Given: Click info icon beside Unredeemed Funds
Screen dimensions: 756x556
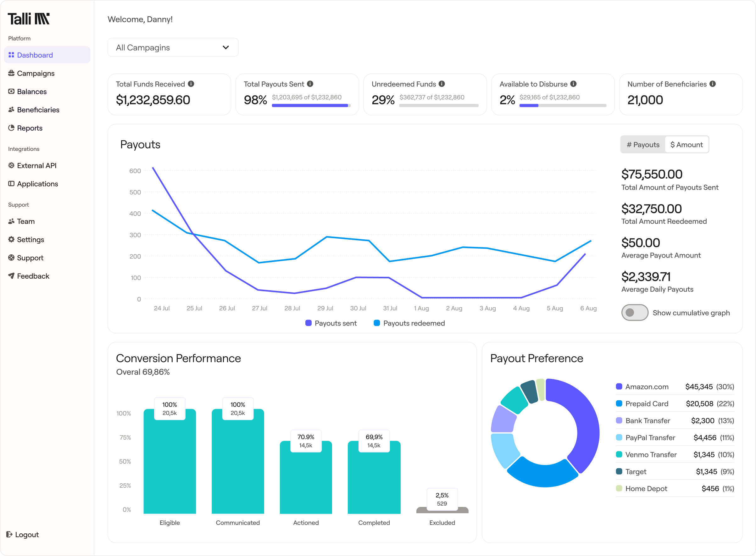Looking at the screenshot, I should [x=442, y=84].
